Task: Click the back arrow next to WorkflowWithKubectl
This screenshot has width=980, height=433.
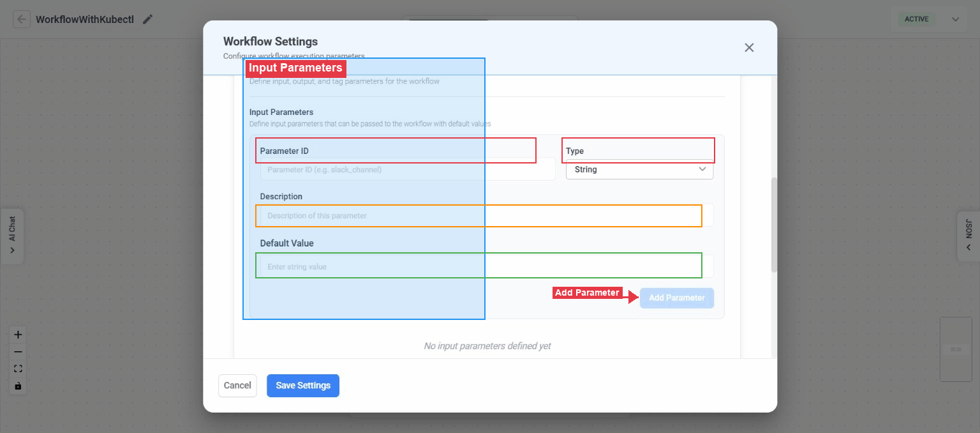Action: pyautogui.click(x=22, y=19)
